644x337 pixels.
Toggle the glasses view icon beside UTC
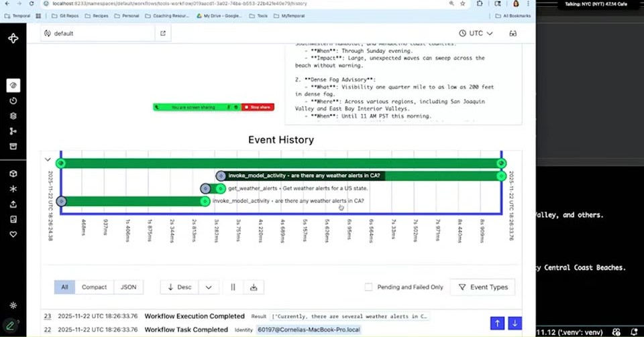pyautogui.click(x=513, y=33)
